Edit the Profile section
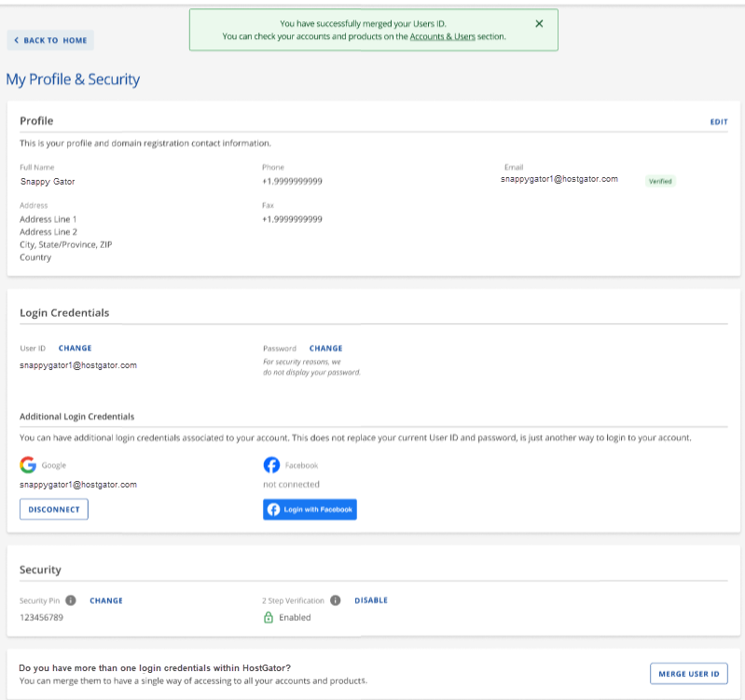The image size is (745, 700). (x=718, y=122)
